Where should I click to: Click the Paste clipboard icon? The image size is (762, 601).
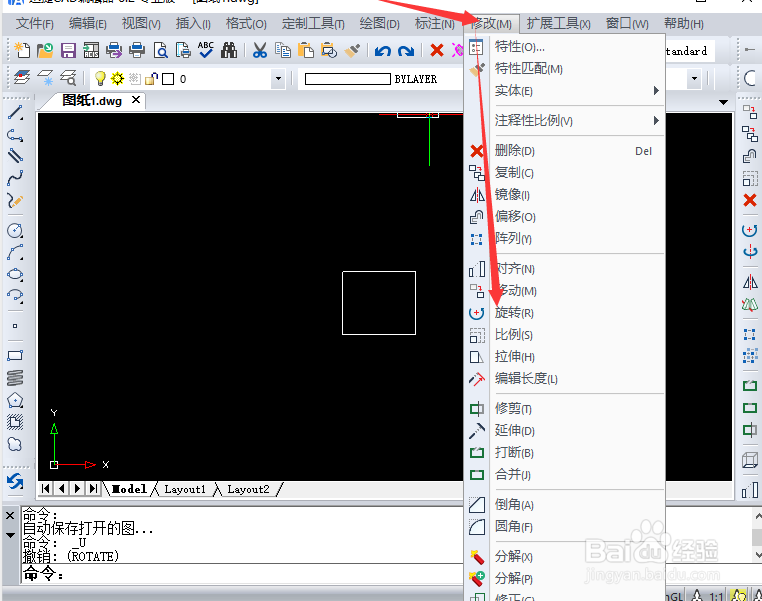click(306, 50)
